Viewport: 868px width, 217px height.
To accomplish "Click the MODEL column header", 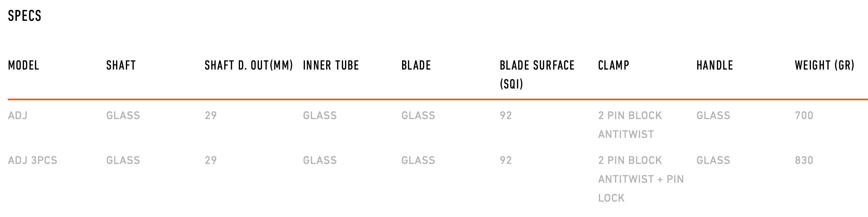I will (x=24, y=65).
